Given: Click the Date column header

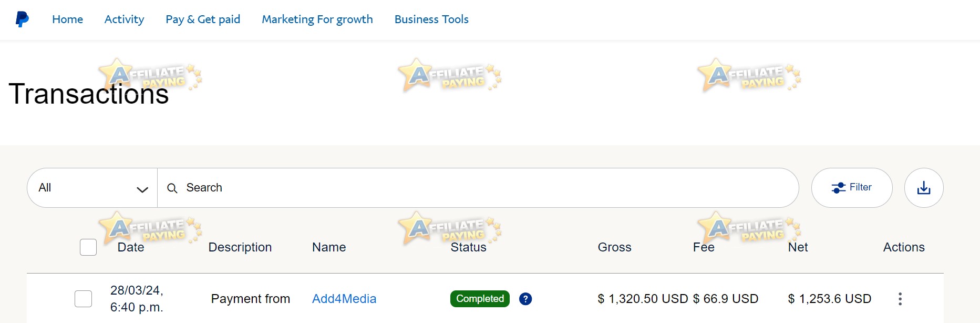Looking at the screenshot, I should (131, 247).
